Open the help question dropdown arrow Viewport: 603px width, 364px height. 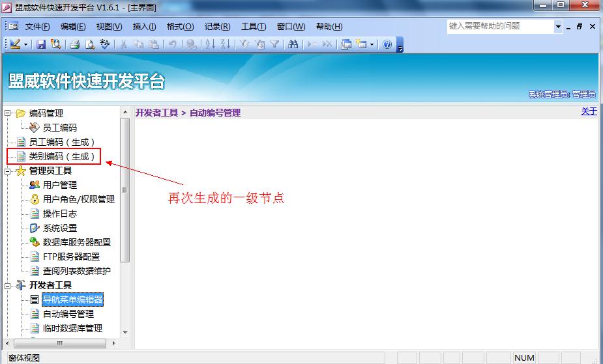559,27
